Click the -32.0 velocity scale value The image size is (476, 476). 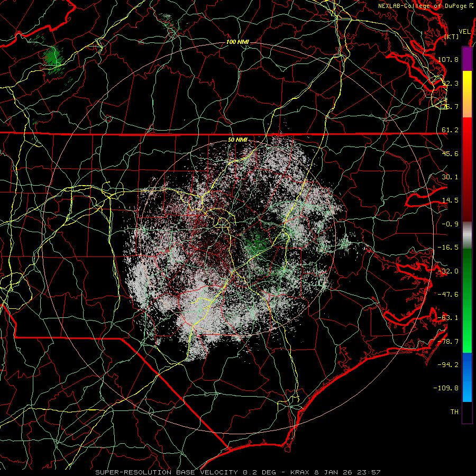(448, 271)
